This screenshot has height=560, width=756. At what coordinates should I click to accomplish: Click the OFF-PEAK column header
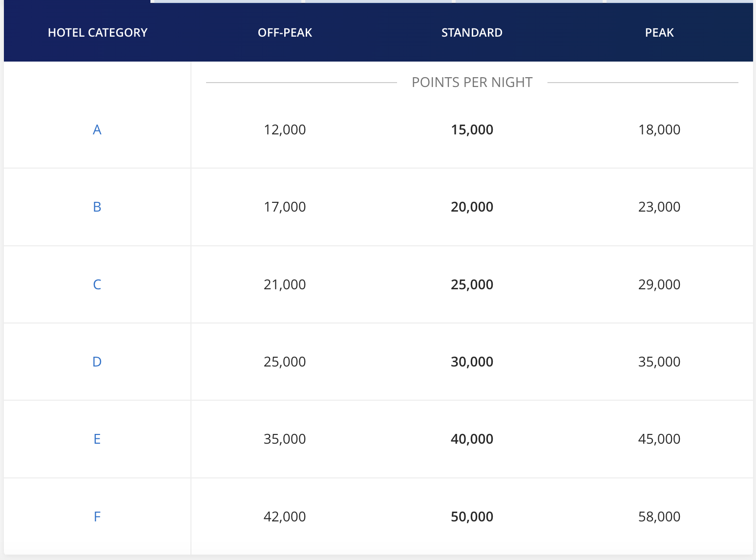coord(285,33)
